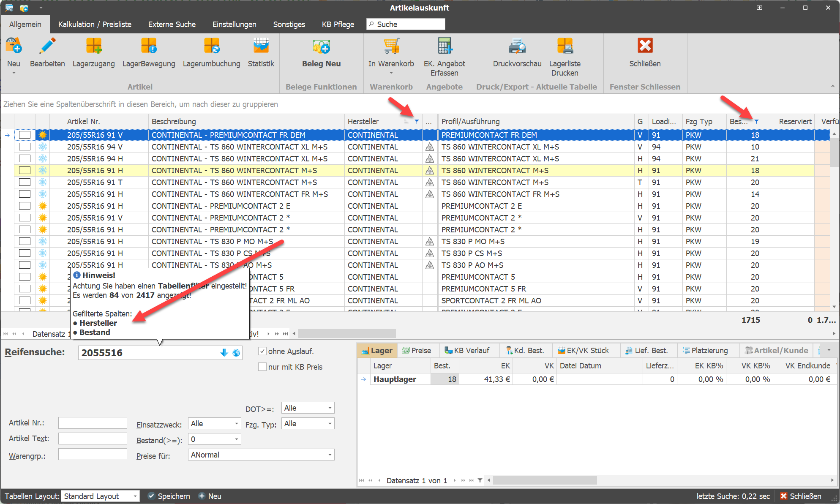Click blue down arrow in Reifensuche field
The width and height of the screenshot is (840, 504).
click(x=224, y=353)
